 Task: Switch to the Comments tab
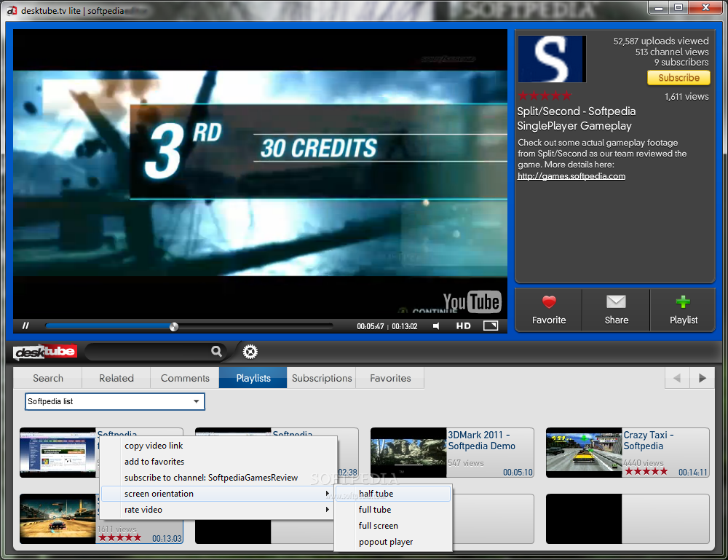click(185, 378)
